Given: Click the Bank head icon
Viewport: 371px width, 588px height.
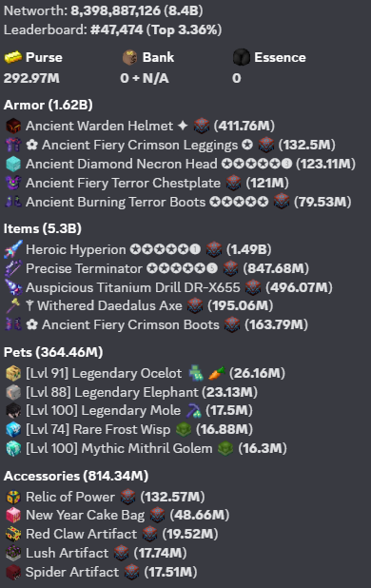Looking at the screenshot, I should click(129, 57).
